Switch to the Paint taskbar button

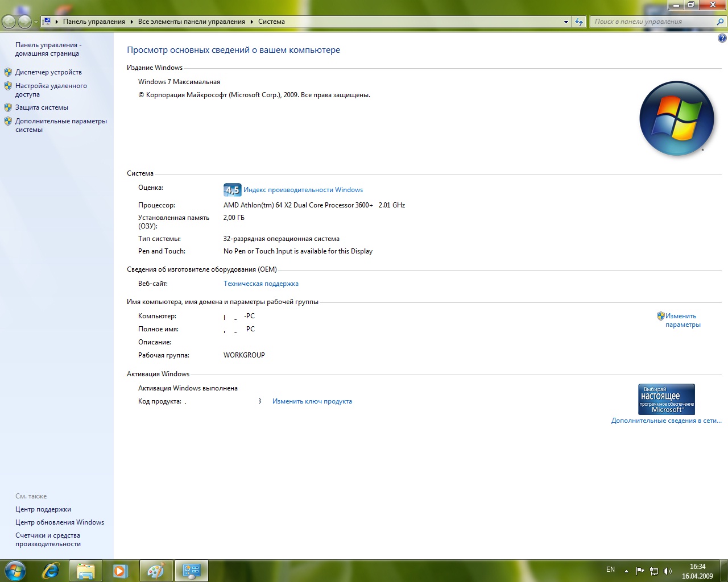pyautogui.click(x=156, y=571)
